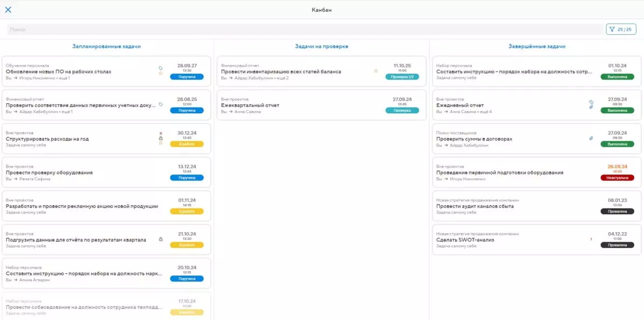The width and height of the screenshot is (644, 320).
Task: Close the Kanban view with the X icon
Action: click(8, 10)
